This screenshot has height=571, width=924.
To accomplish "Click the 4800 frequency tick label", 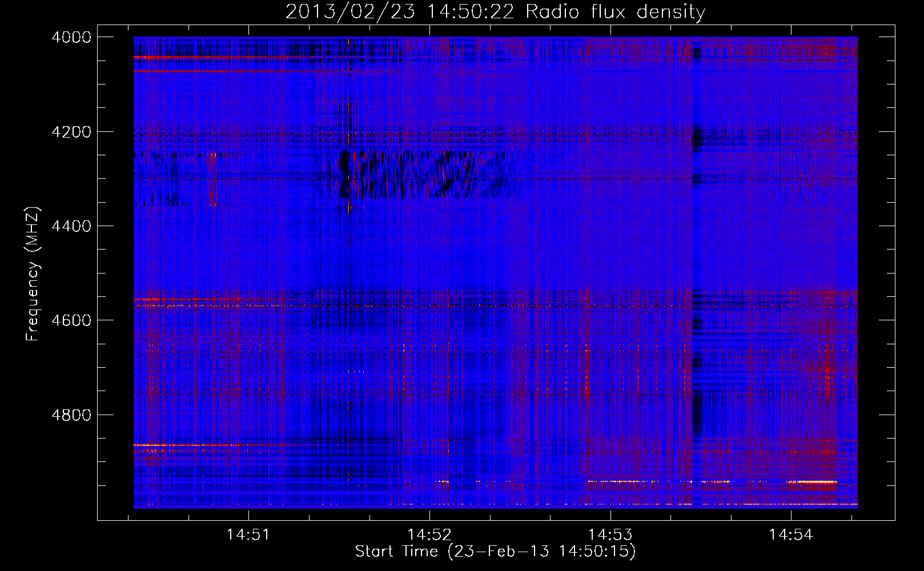I will [x=71, y=415].
